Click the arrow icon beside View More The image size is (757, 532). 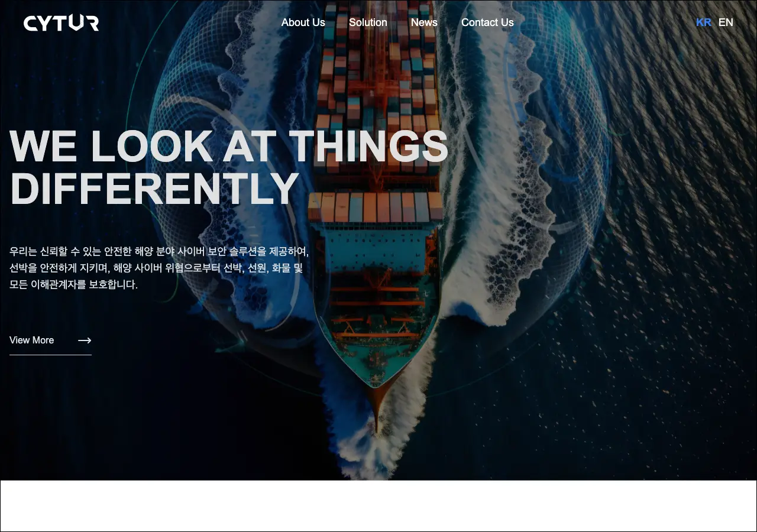point(85,340)
